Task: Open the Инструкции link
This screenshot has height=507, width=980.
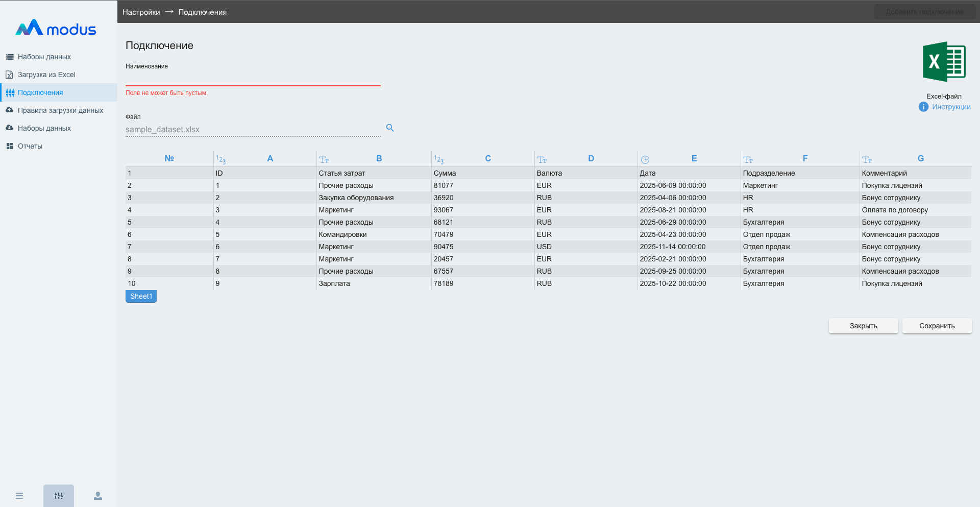Action: tap(951, 107)
